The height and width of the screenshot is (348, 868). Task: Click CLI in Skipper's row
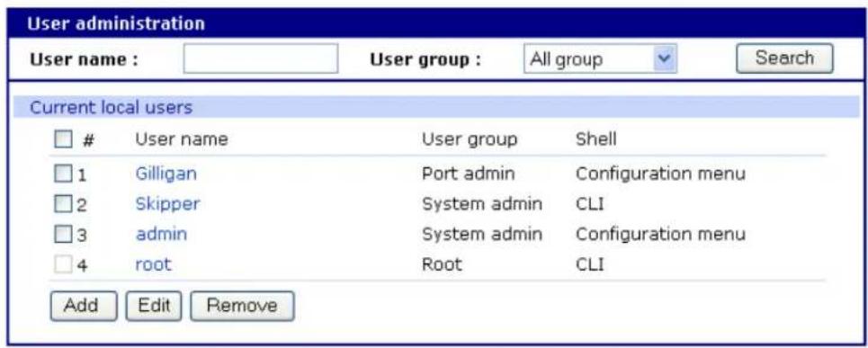point(589,205)
